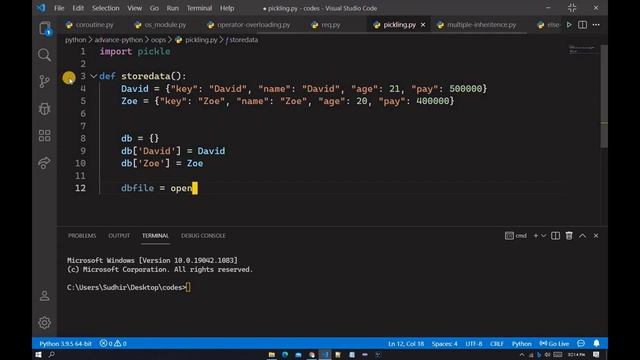Open the Terminal menu
640x360 pixels.
[199, 8]
